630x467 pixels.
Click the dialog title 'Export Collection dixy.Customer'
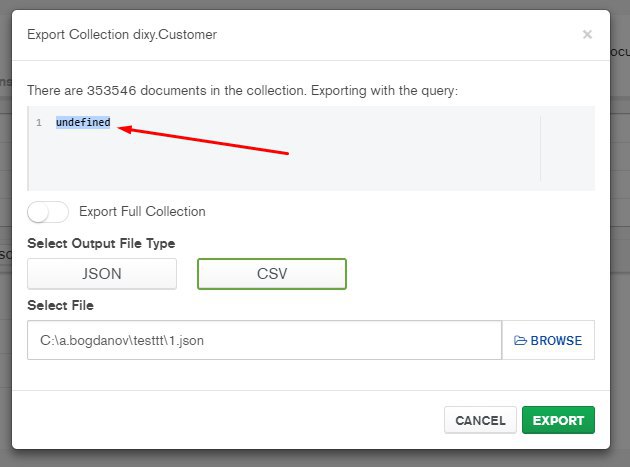pyautogui.click(x=122, y=35)
